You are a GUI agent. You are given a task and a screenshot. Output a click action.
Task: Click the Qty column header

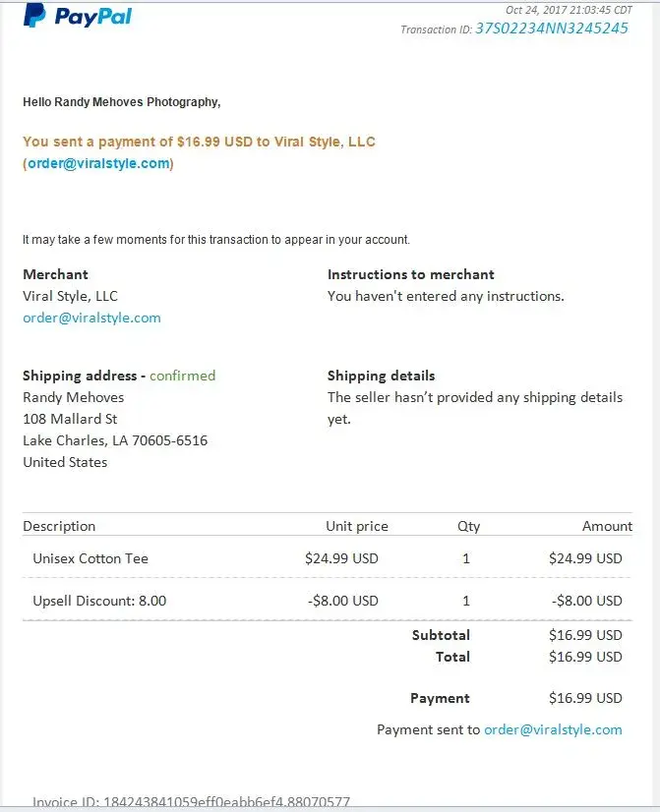pos(468,526)
